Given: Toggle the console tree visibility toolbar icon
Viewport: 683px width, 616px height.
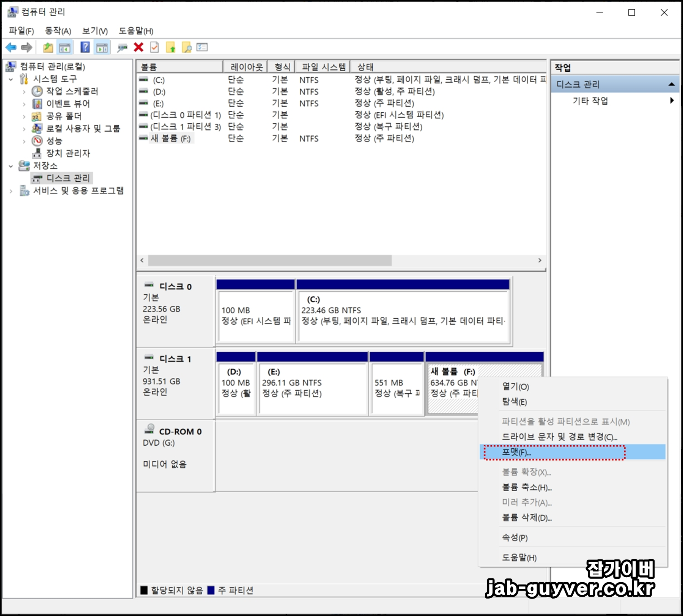Looking at the screenshot, I should [x=65, y=47].
